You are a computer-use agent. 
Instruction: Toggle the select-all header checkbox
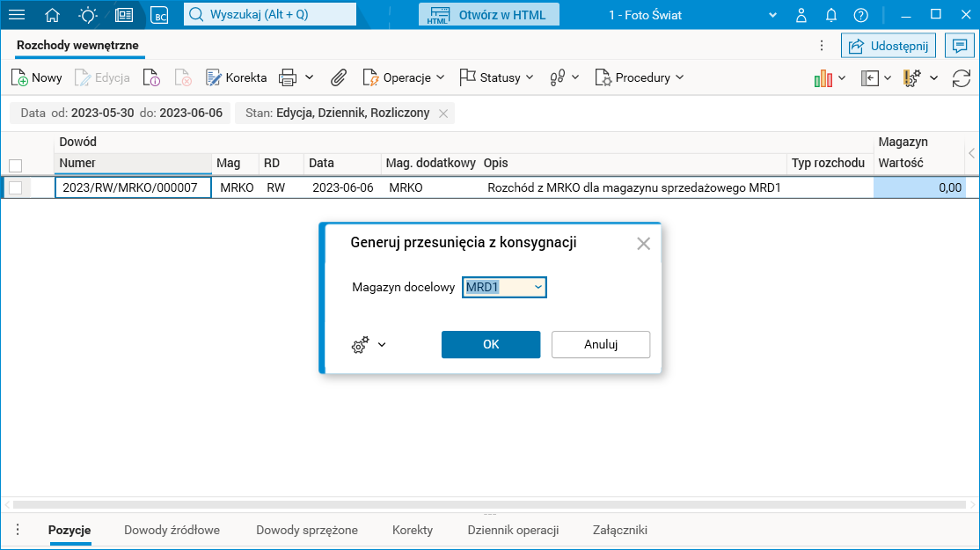tap(16, 165)
